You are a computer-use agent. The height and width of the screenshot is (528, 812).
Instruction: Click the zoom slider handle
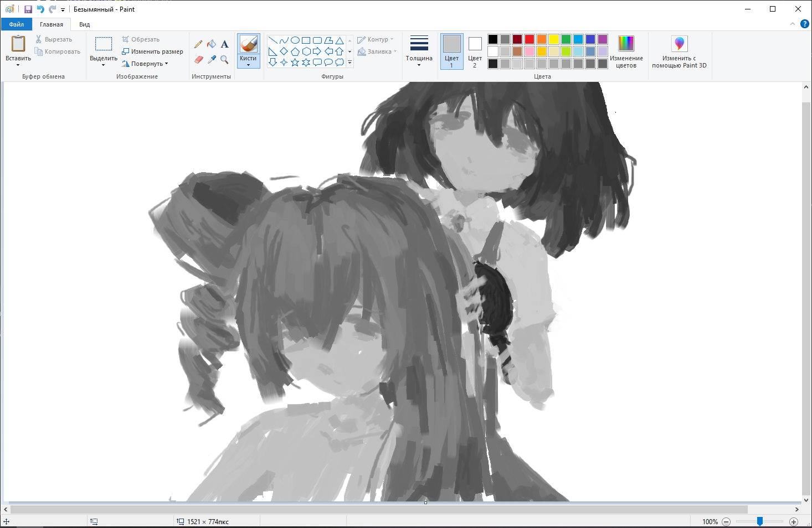click(760, 521)
